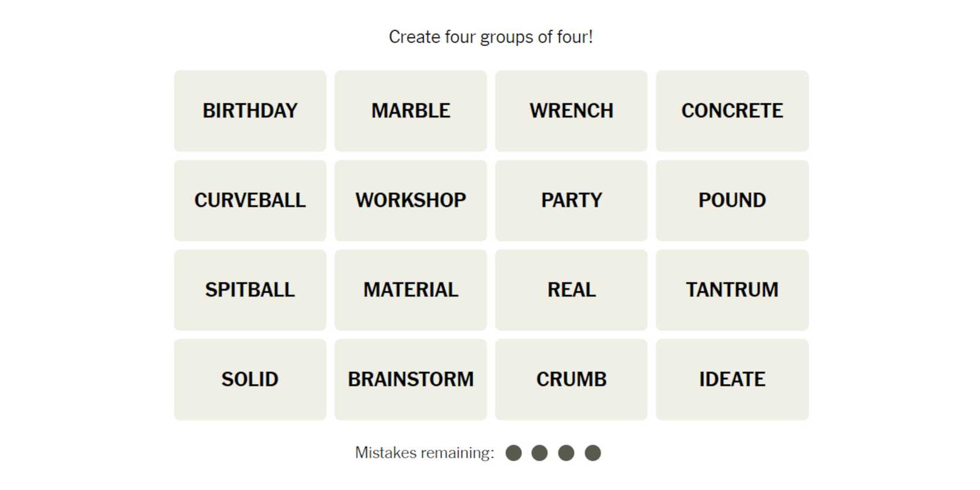Viewport: 980px width, 490px height.
Task: Click the last mistakes remaining dot
Action: point(593,453)
